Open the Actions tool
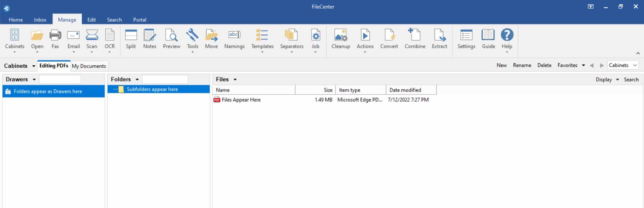 (365, 35)
